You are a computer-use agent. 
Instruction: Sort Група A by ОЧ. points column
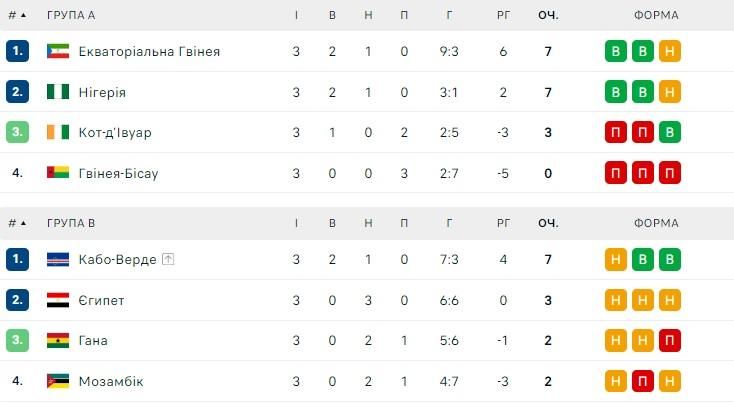[x=548, y=15]
